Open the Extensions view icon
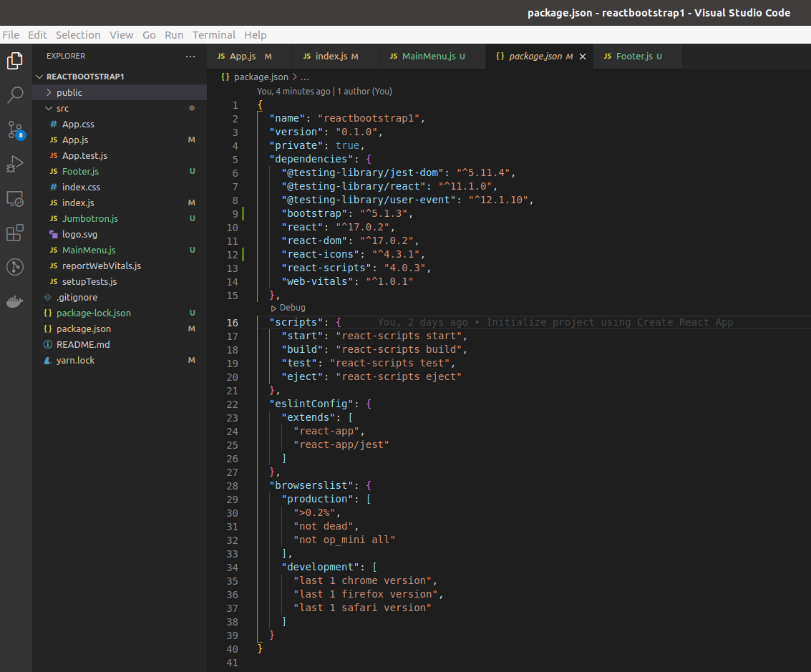 click(15, 233)
